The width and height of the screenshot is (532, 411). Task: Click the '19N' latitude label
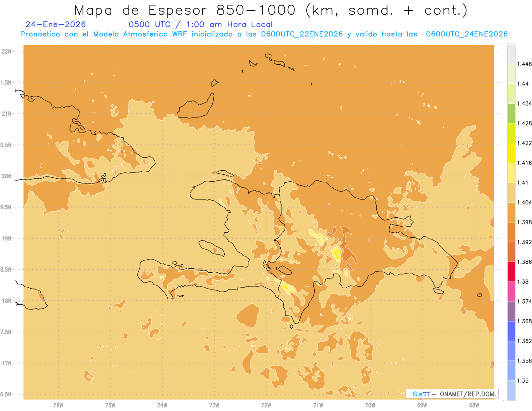pos(8,238)
